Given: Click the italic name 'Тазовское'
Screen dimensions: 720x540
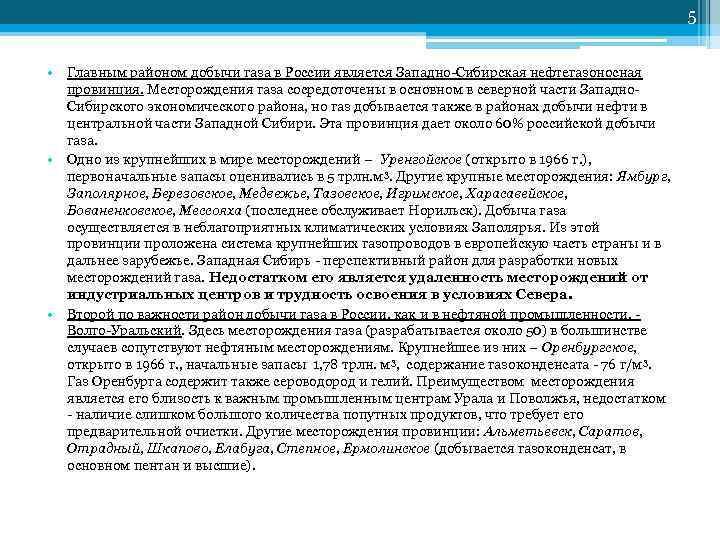Looking at the screenshot, I should [x=346, y=193].
